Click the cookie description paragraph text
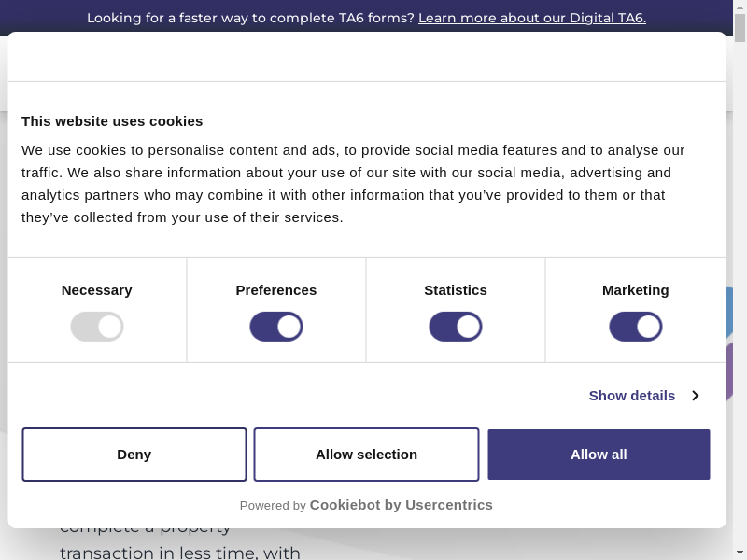The width and height of the screenshot is (747, 560). coord(355,184)
